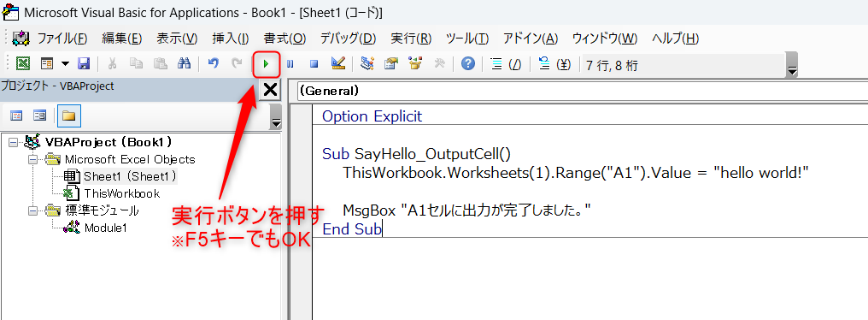Click the blue Help question mark icon

(x=468, y=64)
